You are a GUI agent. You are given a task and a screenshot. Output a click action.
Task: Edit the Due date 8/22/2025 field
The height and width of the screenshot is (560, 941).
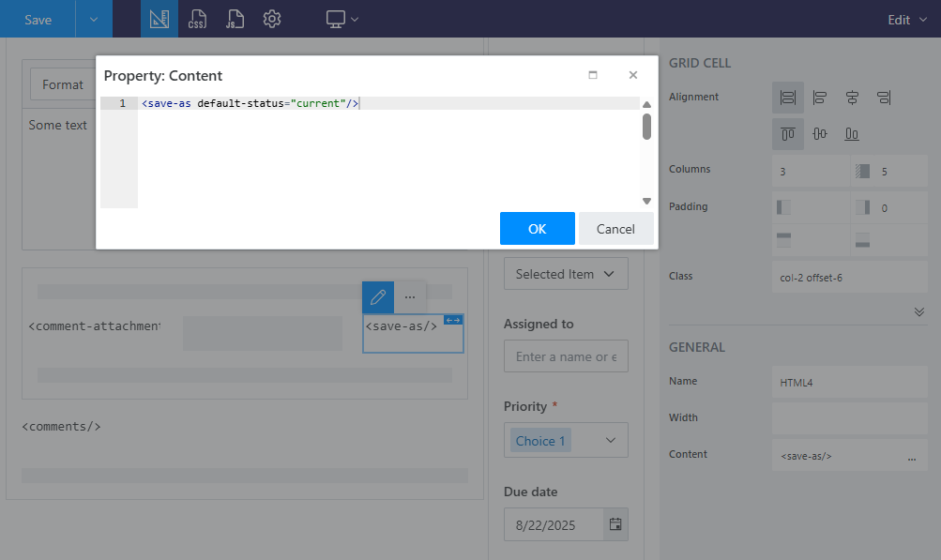coord(554,524)
